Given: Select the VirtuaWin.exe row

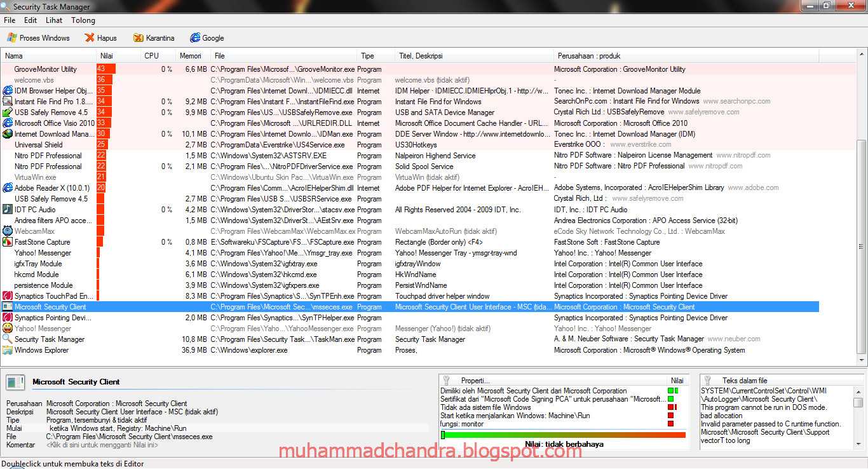Looking at the screenshot, I should [410, 177].
